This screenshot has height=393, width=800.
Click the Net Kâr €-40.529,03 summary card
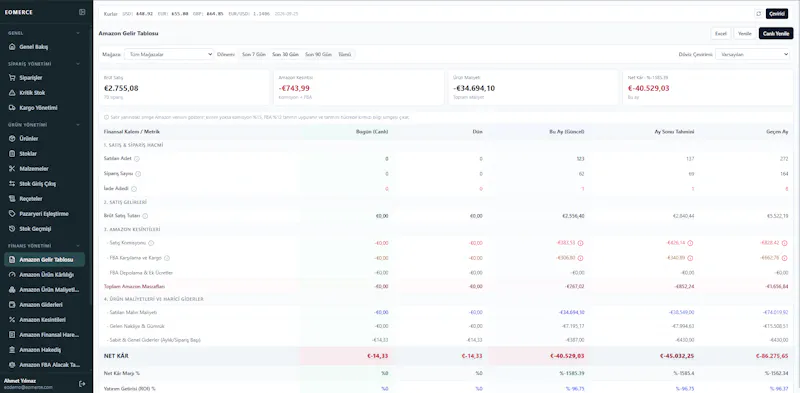[708, 87]
